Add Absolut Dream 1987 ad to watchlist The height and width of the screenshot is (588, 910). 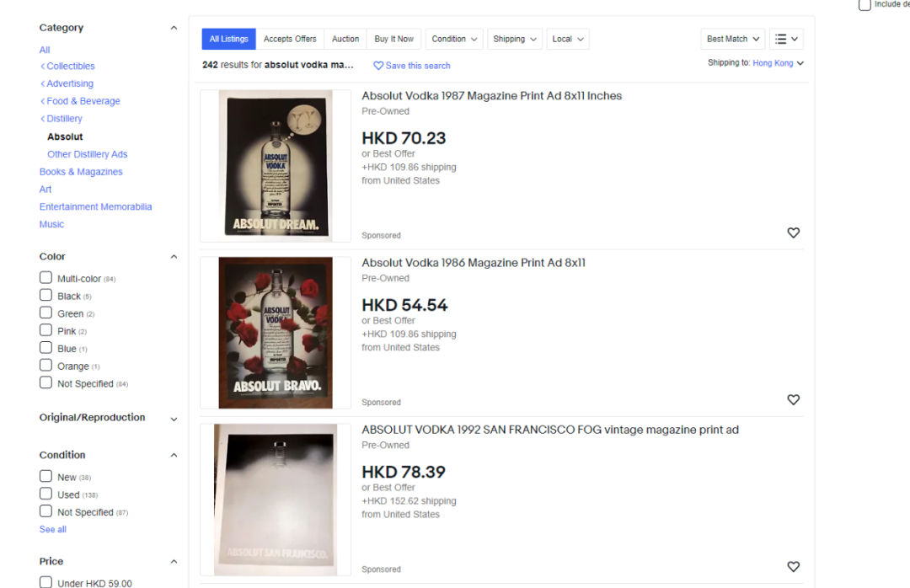[793, 233]
